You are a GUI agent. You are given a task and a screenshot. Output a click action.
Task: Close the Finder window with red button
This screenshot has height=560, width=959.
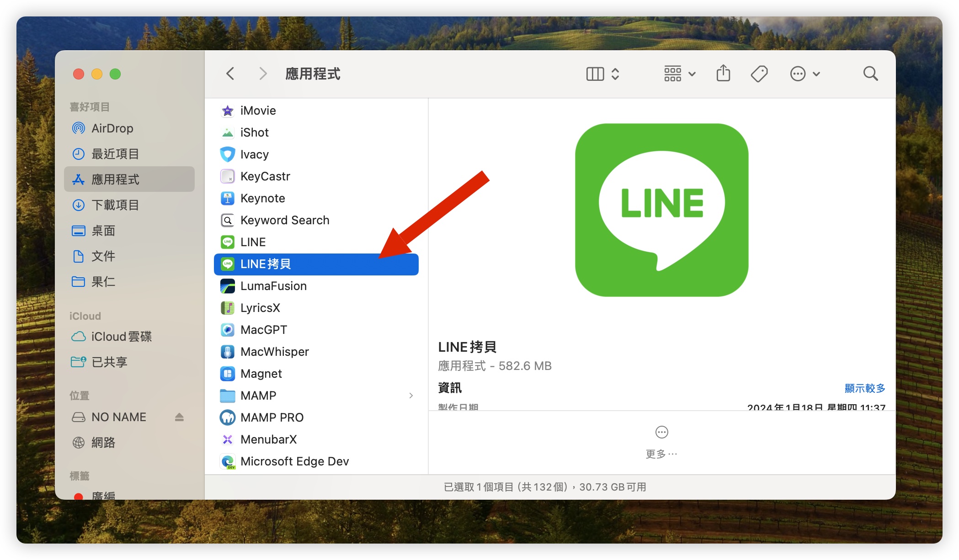pos(79,74)
